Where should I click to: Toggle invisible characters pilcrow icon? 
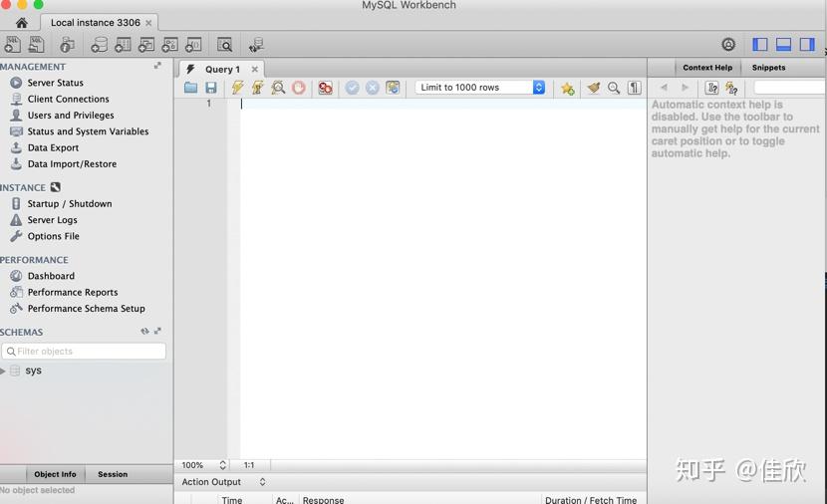[635, 88]
